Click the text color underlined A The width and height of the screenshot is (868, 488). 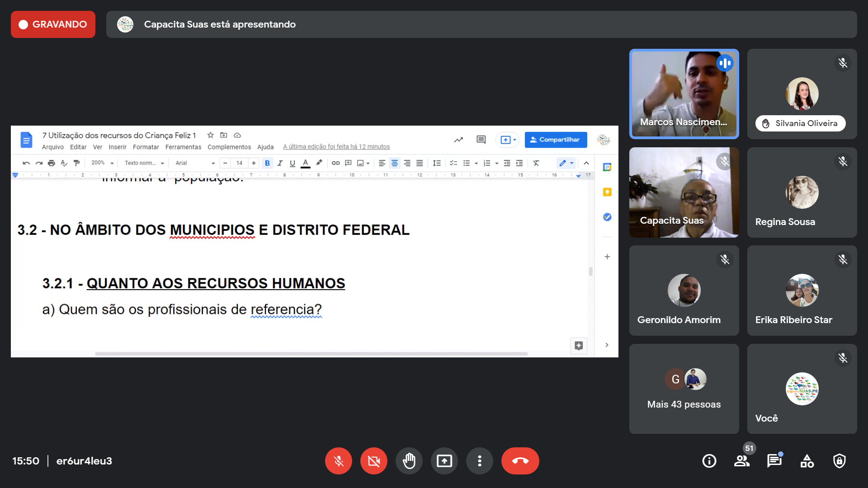point(306,163)
